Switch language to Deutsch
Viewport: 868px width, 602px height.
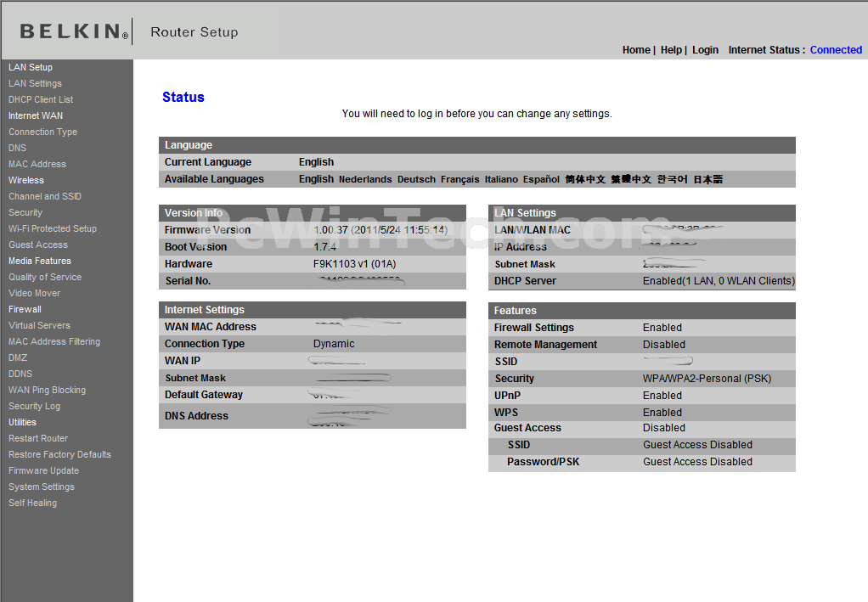[416, 179]
